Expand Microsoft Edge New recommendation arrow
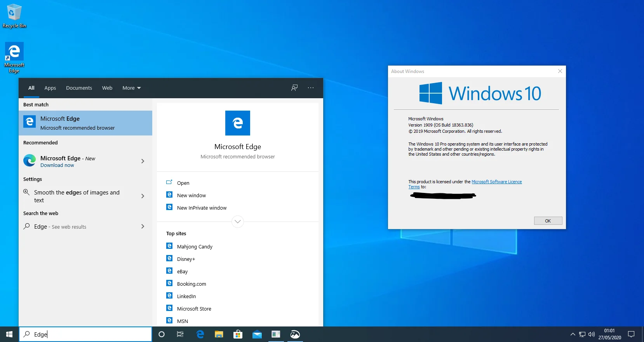The width and height of the screenshot is (644, 342). coord(143,161)
